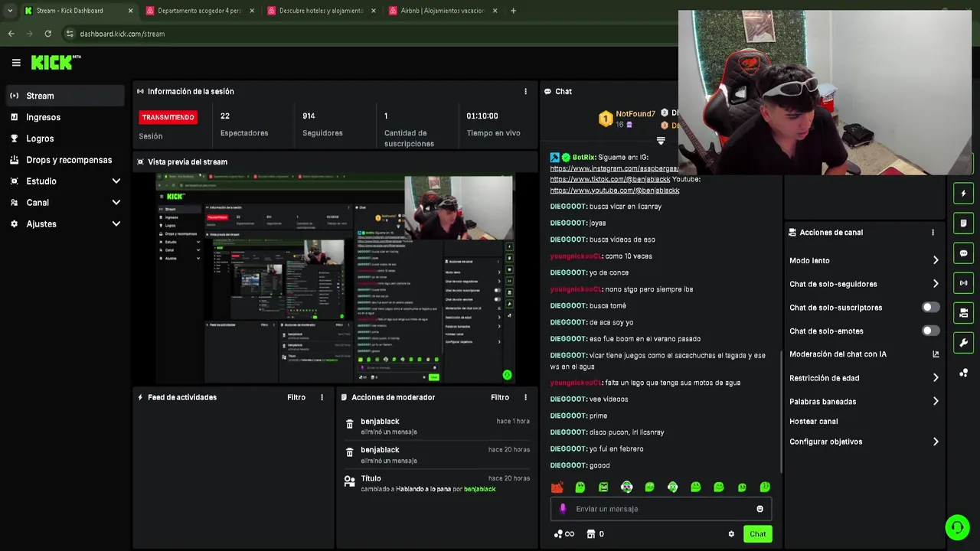The height and width of the screenshot is (551, 980).
Task: Open options for Información de la sesión panel
Action: [525, 91]
